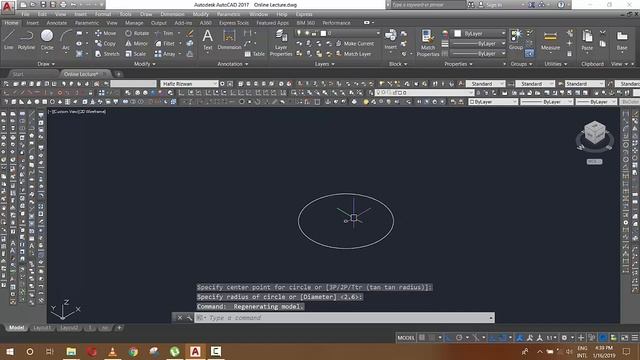Image resolution: width=640 pixels, height=360 pixels.
Task: Click the Fillet tool
Action: click(x=165, y=43)
